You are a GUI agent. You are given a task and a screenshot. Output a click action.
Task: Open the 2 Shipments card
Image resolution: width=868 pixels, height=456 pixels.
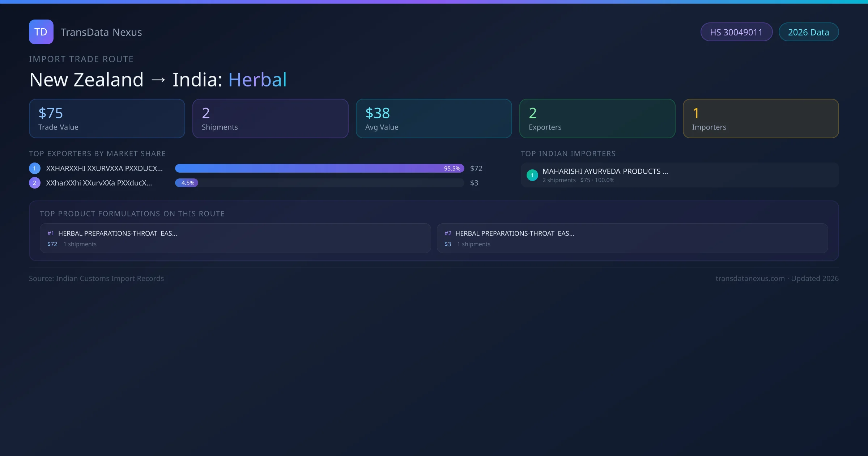pyautogui.click(x=270, y=119)
